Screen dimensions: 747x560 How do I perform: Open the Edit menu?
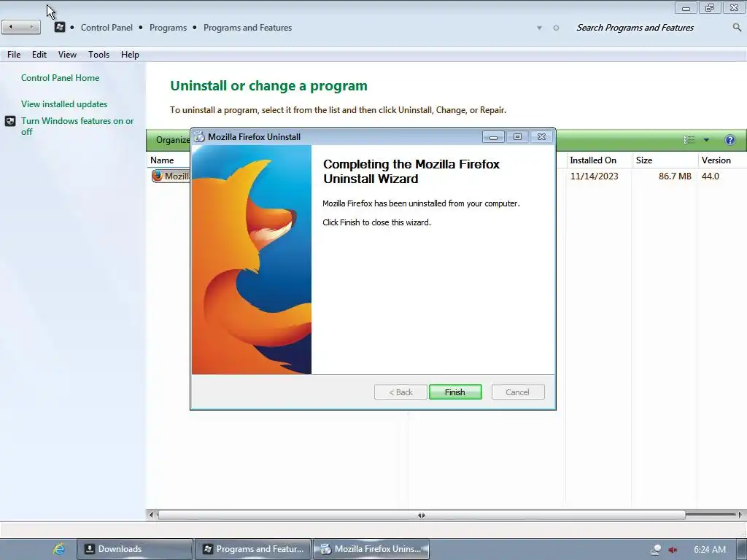tap(39, 54)
